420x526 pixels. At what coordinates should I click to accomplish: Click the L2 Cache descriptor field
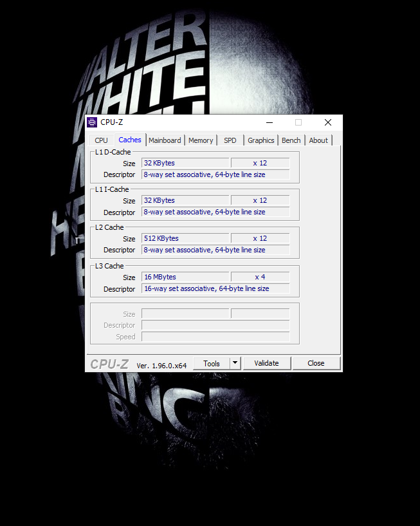(215, 250)
